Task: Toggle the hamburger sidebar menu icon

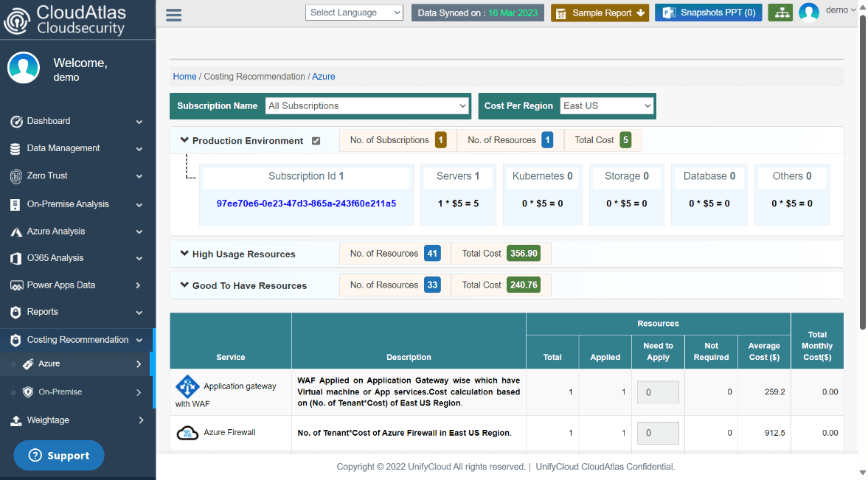Action: (x=173, y=15)
